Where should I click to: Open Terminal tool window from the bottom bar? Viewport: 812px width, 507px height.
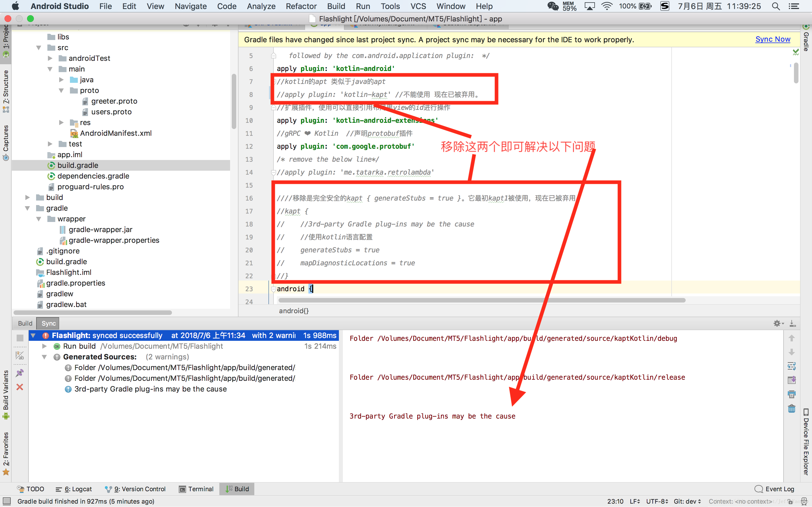pyautogui.click(x=196, y=489)
